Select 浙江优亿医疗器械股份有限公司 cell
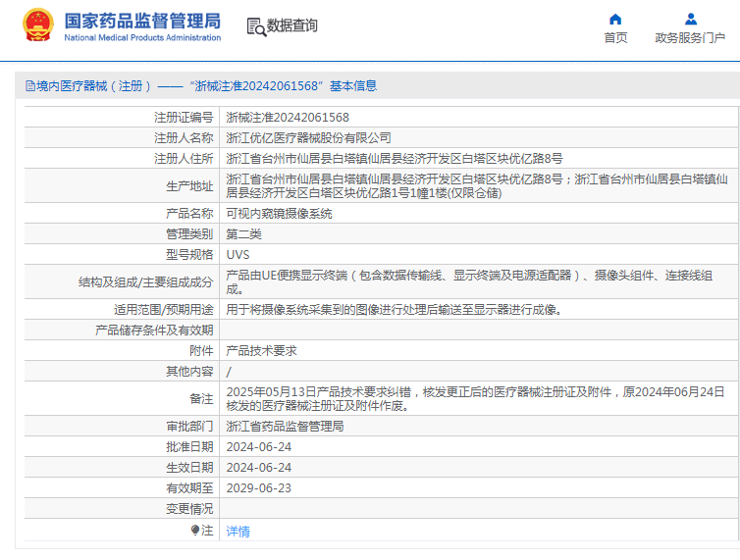The width and height of the screenshot is (740, 560). pos(308,137)
